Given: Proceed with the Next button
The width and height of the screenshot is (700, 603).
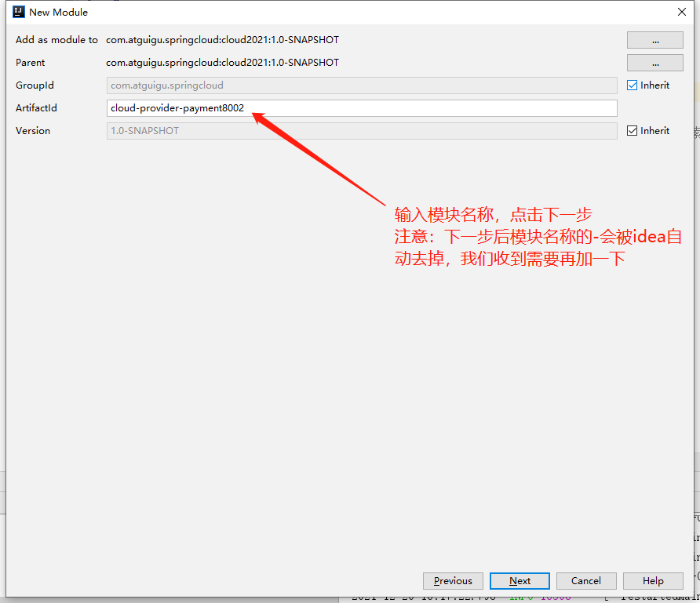Looking at the screenshot, I should [x=520, y=581].
